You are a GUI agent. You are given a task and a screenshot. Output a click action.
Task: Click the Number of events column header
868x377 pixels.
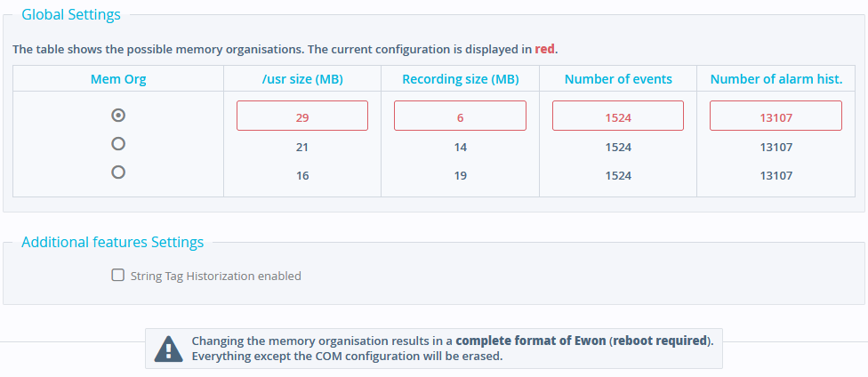[x=618, y=79]
